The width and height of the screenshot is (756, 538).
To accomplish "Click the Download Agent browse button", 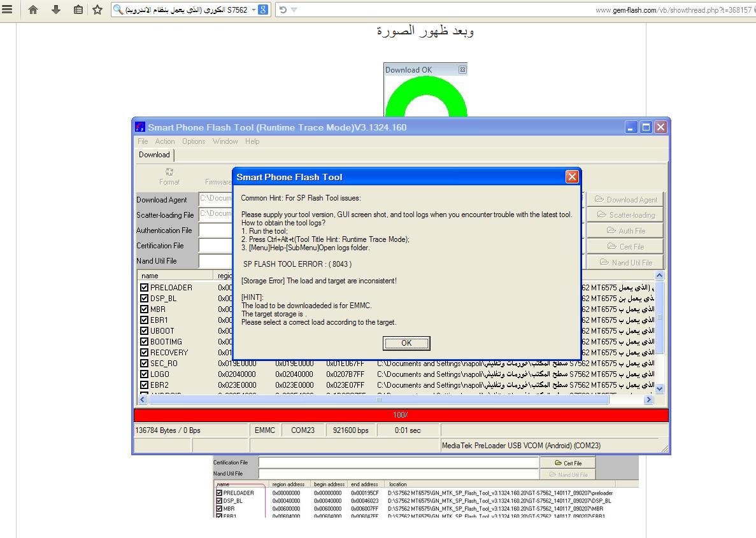I will [625, 199].
